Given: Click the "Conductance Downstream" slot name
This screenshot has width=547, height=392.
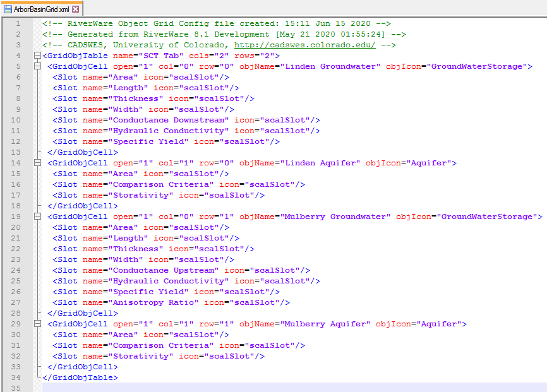Looking at the screenshot, I should (168, 120).
